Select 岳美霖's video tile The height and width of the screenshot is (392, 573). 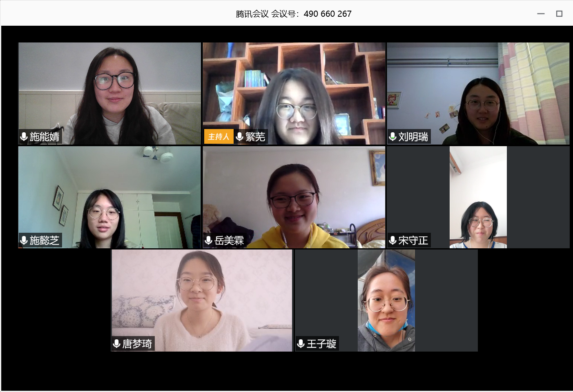pos(294,197)
